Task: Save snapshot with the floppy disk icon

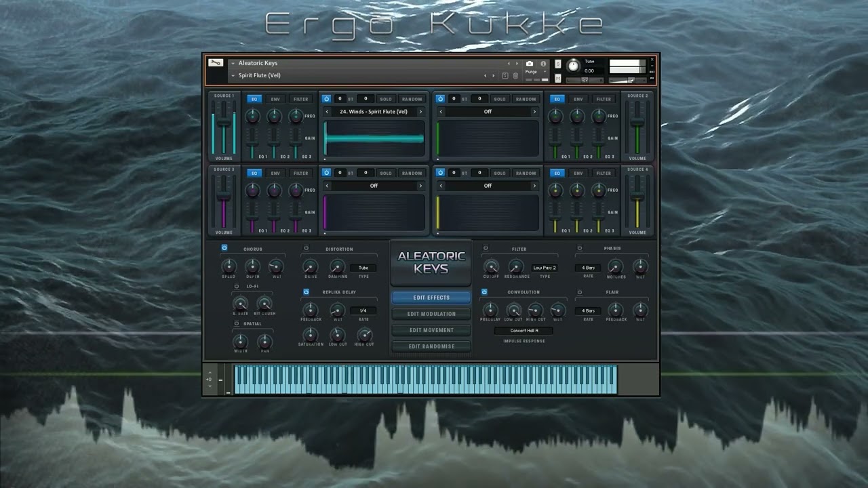Action: tap(505, 75)
